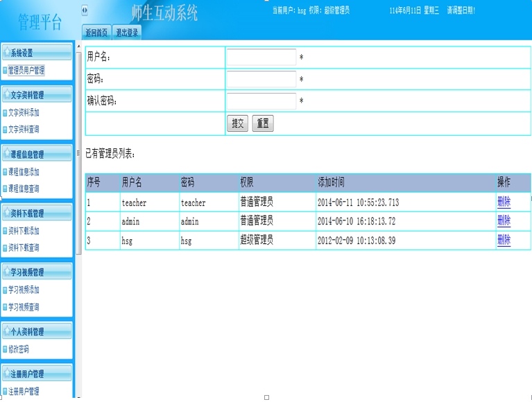Click the star icon beside 资料下载管理

[6, 212]
